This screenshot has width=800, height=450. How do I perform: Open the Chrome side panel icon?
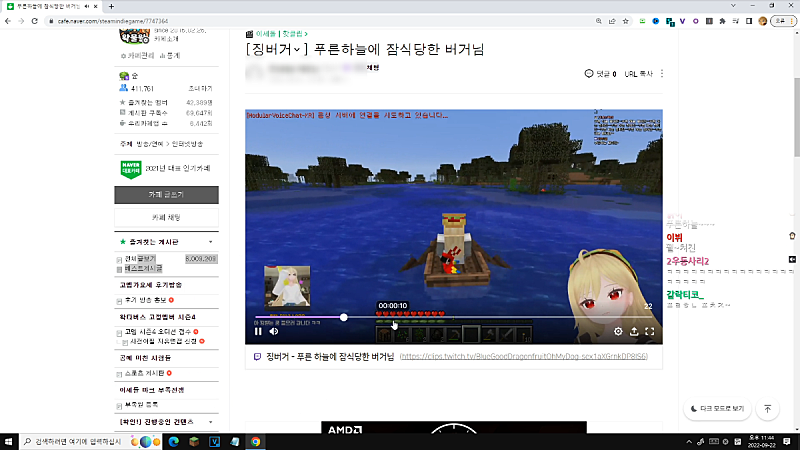pos(749,21)
